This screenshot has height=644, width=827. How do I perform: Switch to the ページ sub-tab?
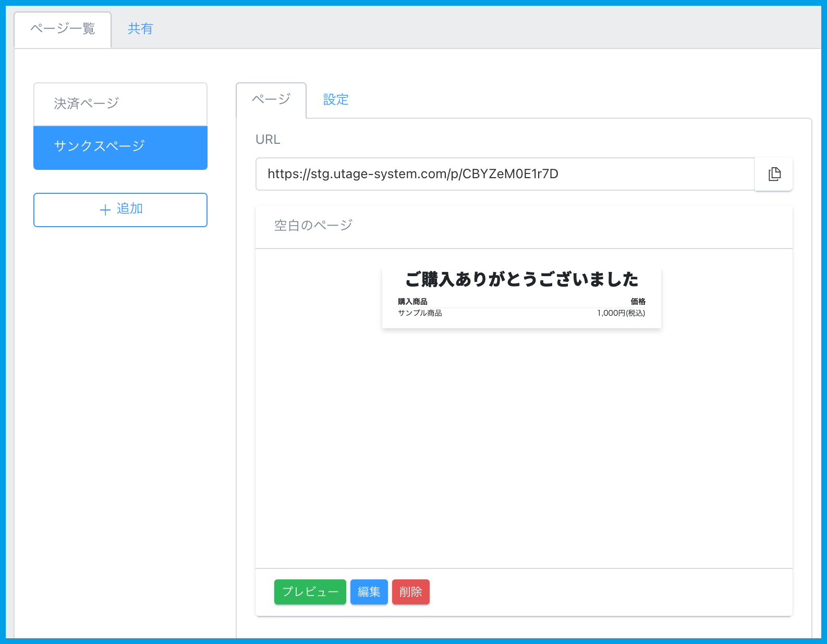click(271, 100)
